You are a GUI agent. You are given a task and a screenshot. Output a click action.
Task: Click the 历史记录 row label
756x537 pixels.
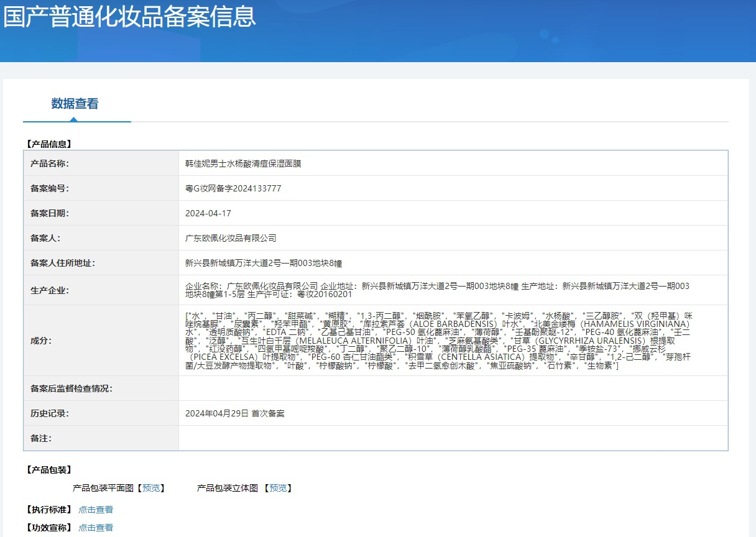(x=50, y=413)
